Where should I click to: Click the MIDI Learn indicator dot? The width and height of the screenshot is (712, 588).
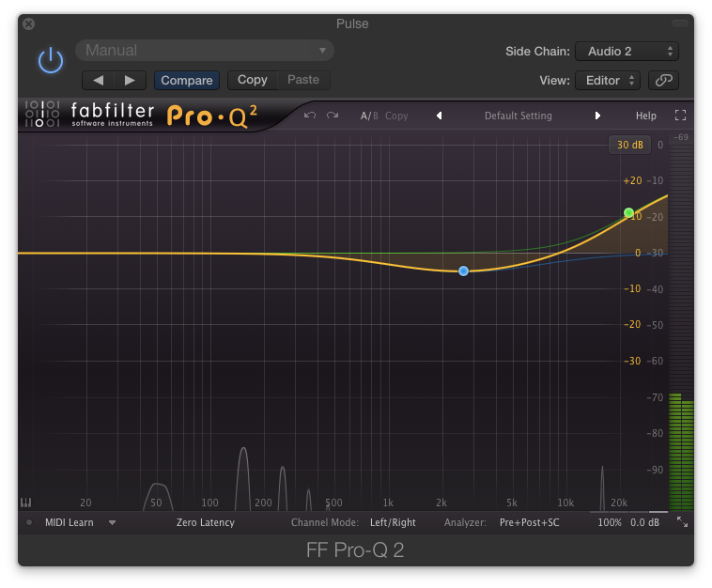coord(29,522)
